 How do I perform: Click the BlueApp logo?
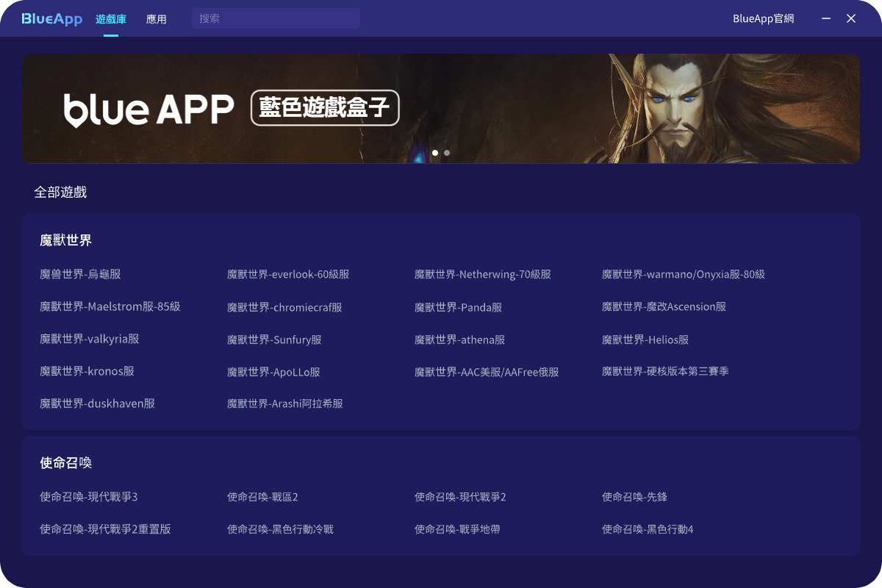click(x=51, y=19)
